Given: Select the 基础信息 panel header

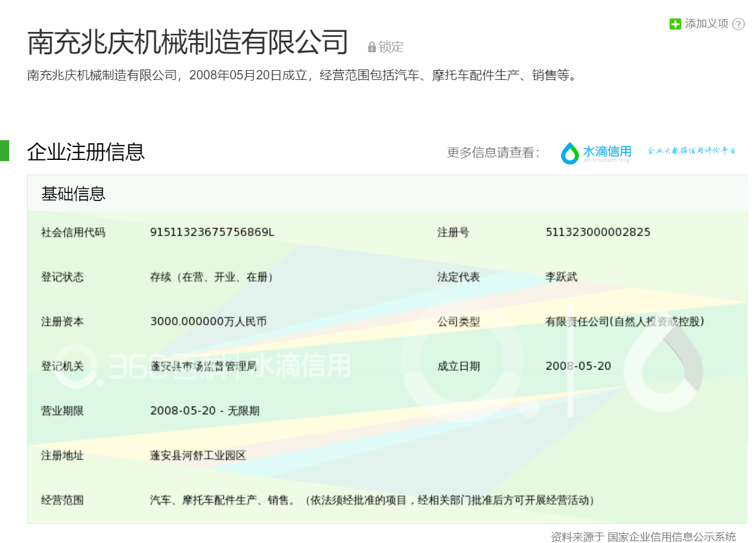Looking at the screenshot, I should [x=74, y=194].
